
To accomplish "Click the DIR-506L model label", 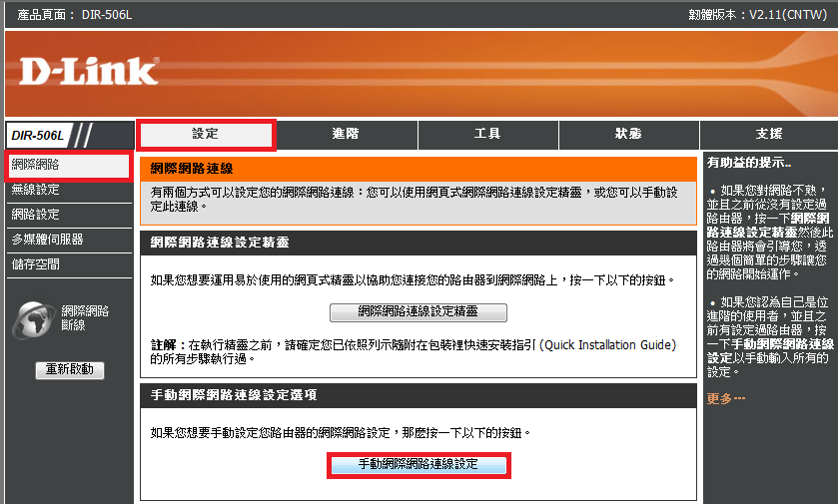I will (37, 136).
